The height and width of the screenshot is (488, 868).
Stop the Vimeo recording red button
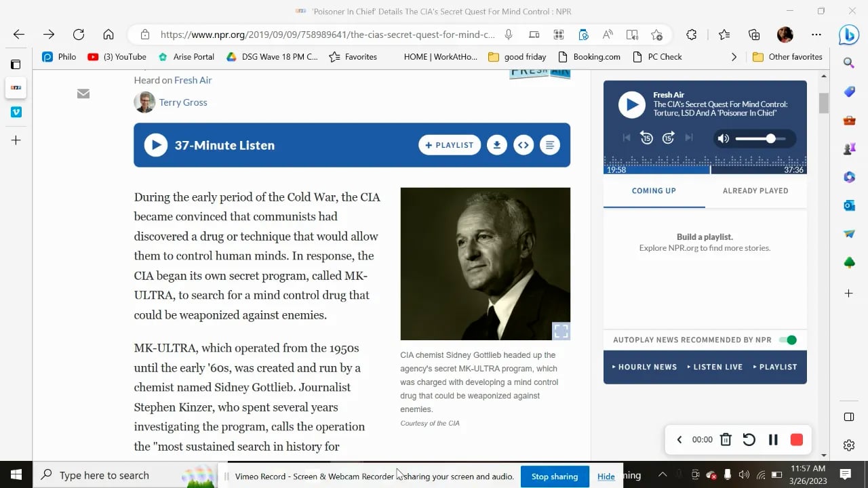pyautogui.click(x=797, y=440)
